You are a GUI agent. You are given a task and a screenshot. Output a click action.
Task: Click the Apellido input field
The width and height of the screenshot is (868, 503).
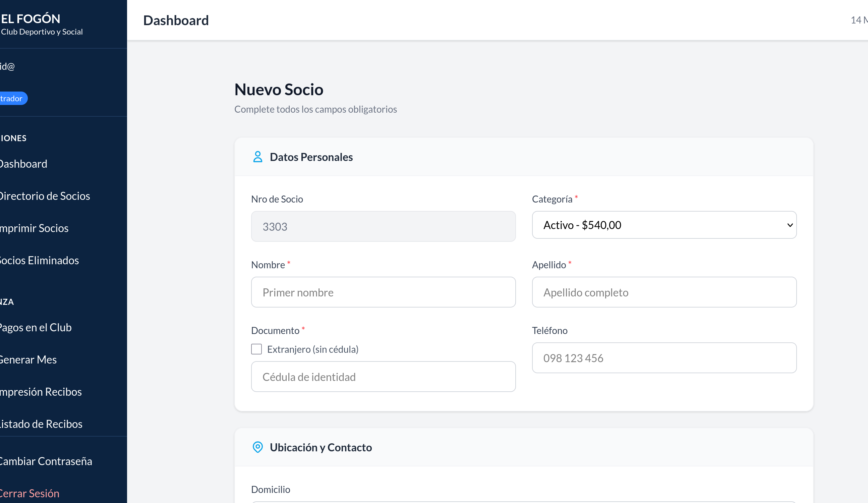[664, 292]
